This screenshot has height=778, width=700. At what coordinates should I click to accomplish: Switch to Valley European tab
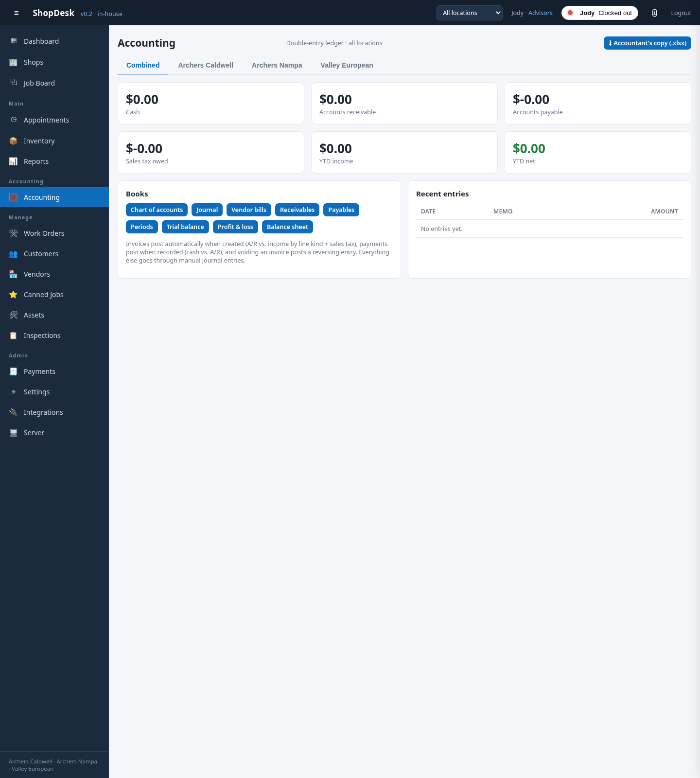click(347, 65)
